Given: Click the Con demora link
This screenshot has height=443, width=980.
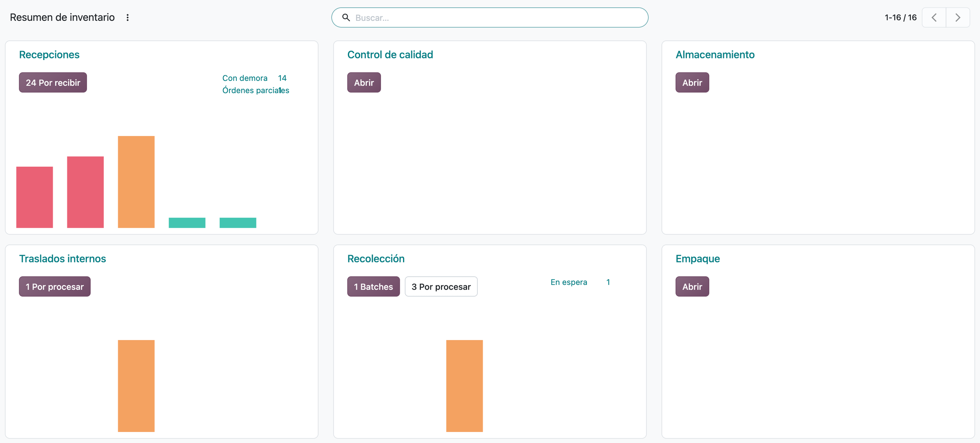Looking at the screenshot, I should (245, 78).
